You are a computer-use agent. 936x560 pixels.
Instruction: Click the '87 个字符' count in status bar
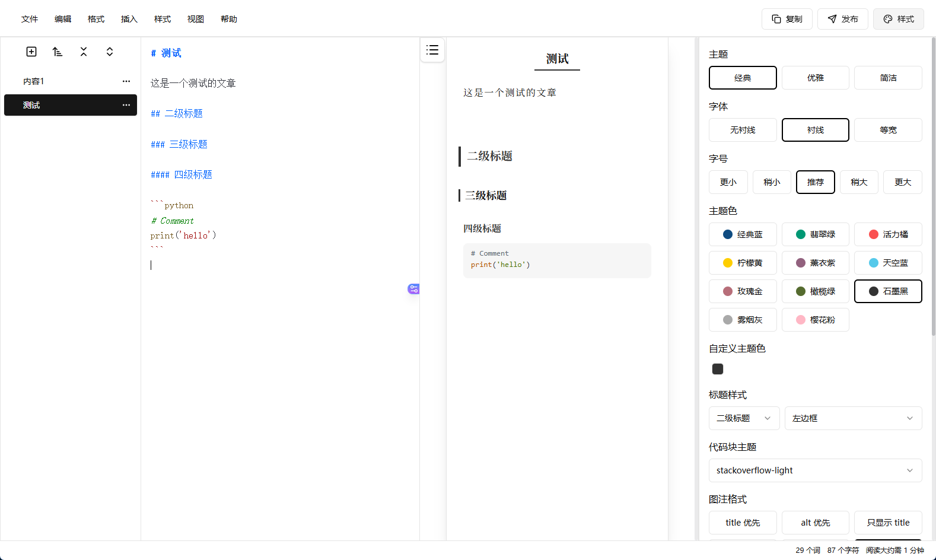[x=843, y=551]
